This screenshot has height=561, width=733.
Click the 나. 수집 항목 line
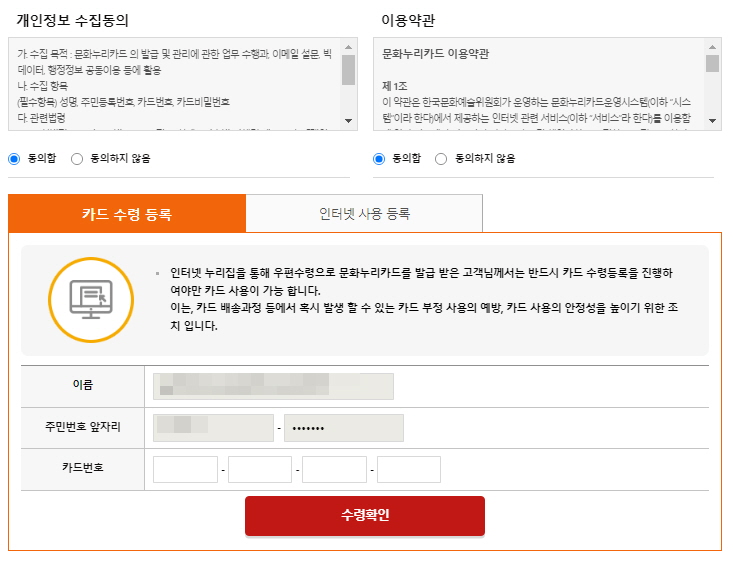click(43, 86)
